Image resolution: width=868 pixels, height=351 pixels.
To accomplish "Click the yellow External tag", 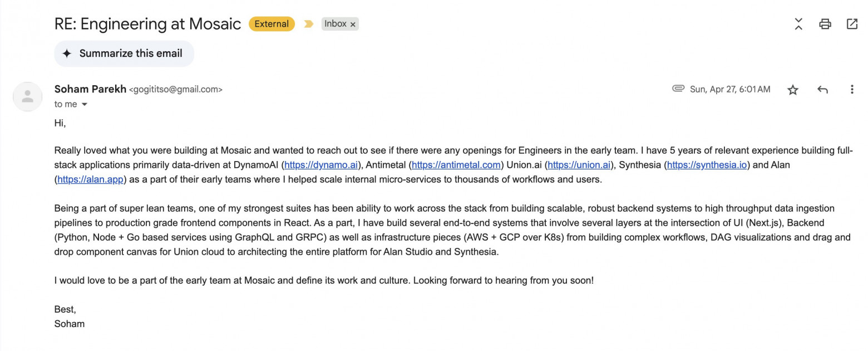I will [272, 24].
